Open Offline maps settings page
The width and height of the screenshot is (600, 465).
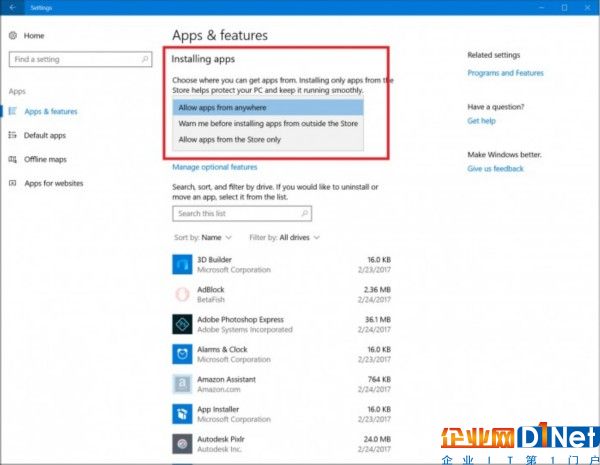click(45, 159)
